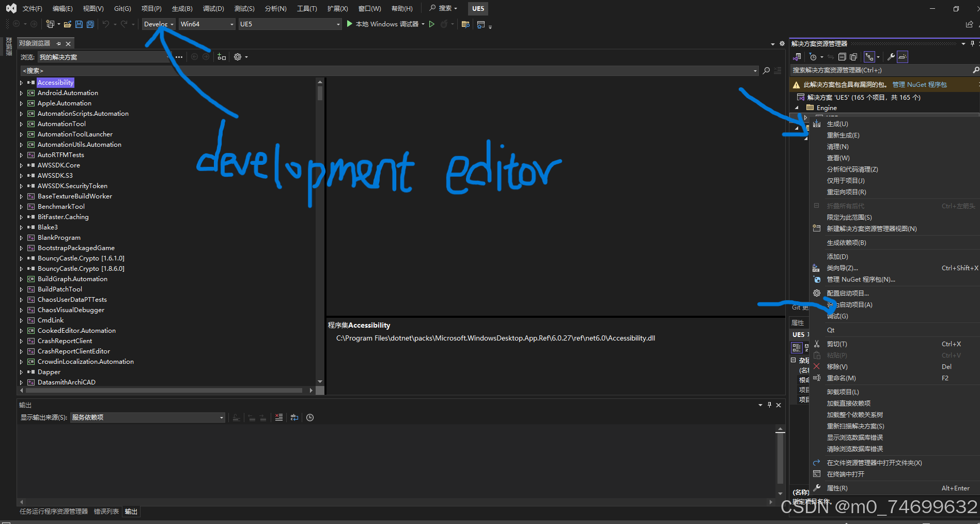This screenshot has height=524, width=980.
Task: Expand the Blake3 tree node
Action: [21, 227]
